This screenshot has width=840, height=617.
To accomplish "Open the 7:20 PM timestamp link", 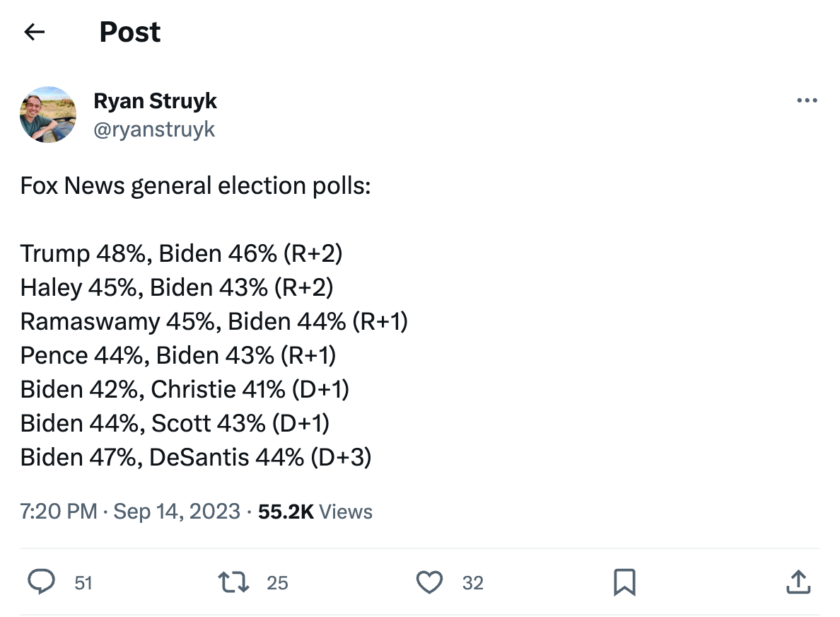I will [x=59, y=512].
